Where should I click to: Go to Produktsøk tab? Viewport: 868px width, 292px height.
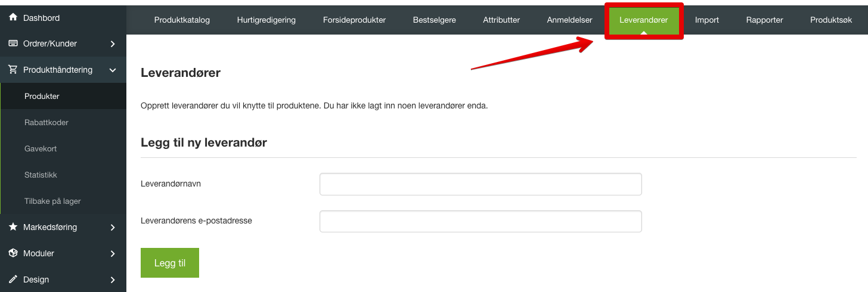(831, 20)
